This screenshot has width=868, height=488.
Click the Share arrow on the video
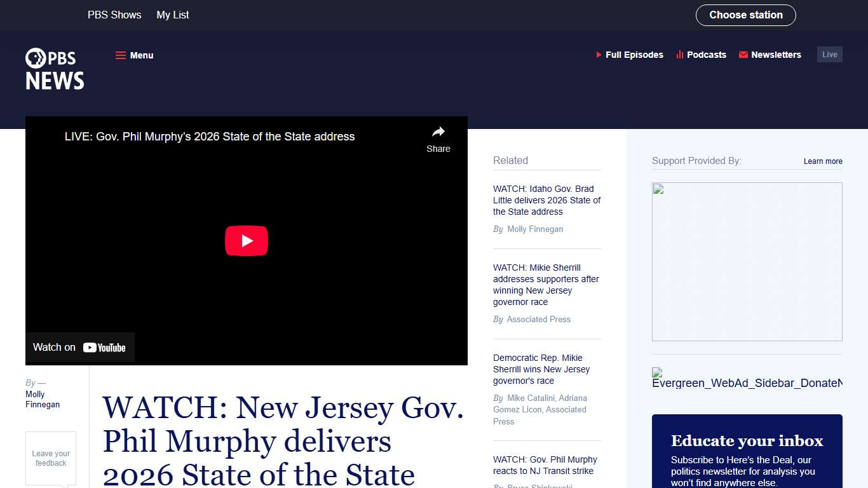438,132
